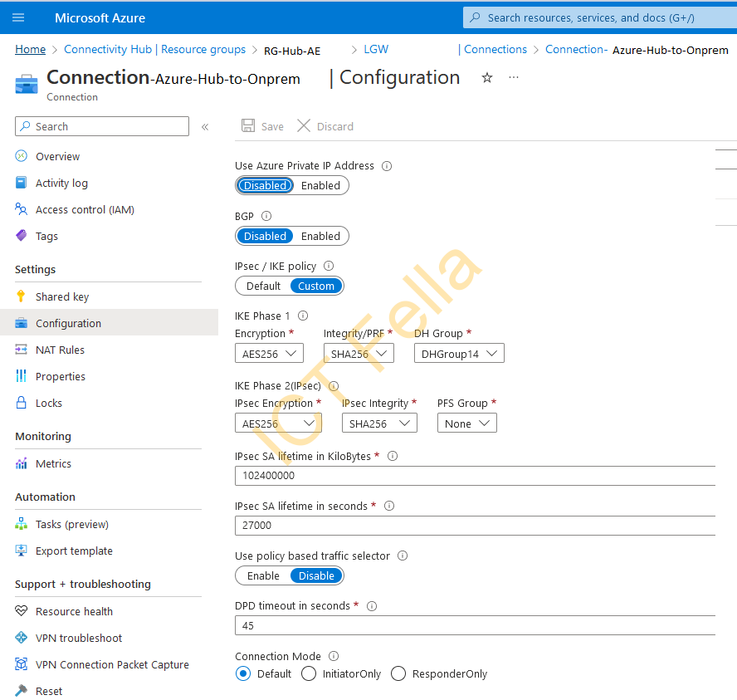Image resolution: width=737 pixels, height=700 pixels.
Task: Set Use Azure Private IP Address to Disabled
Action: tap(265, 186)
